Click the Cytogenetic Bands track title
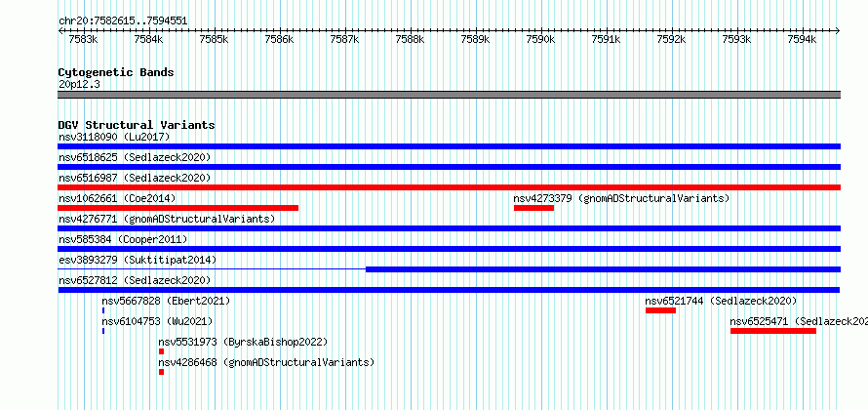This screenshot has height=410, width=868. pos(116,72)
